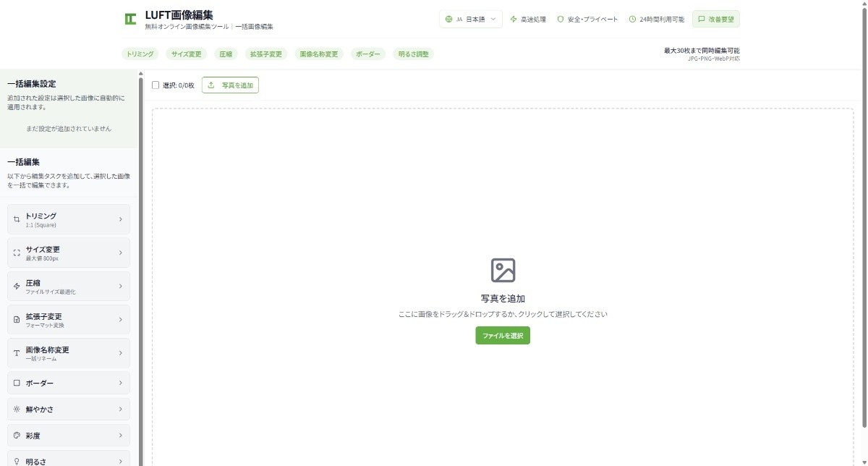The height and width of the screenshot is (466, 868).
Task: Expand the 明るさ task chevron
Action: click(121, 461)
